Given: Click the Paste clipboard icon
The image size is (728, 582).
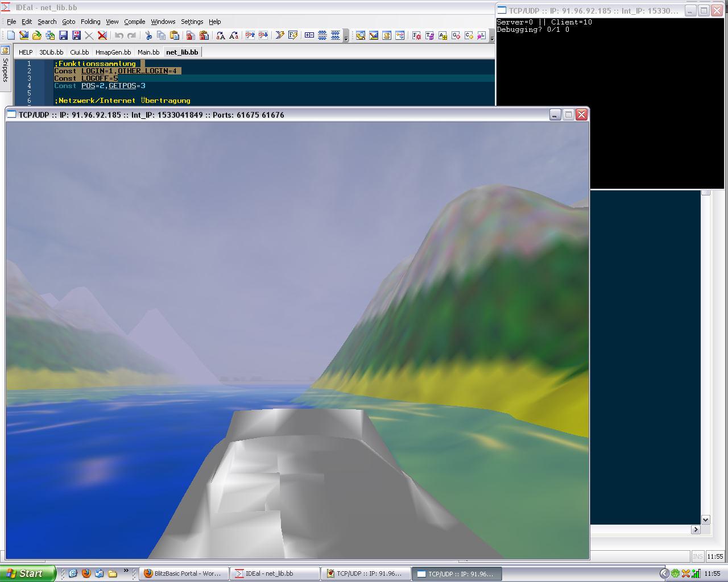Looking at the screenshot, I should pyautogui.click(x=175, y=35).
